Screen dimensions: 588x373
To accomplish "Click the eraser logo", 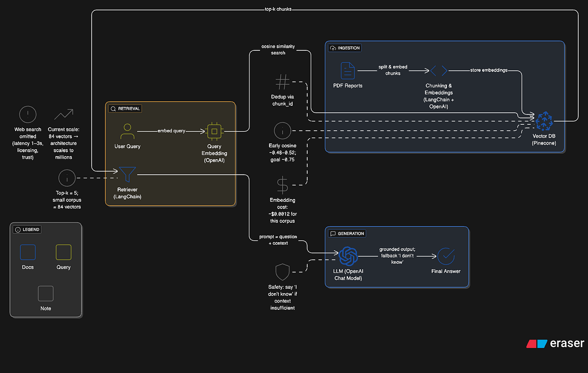I will [x=555, y=344].
